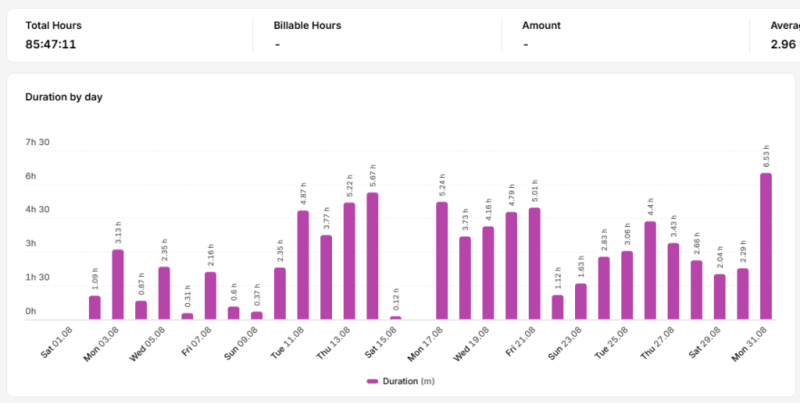Click the 5.24 h bar on Mon 17.08
Viewport: 800px width, 403px height.
pyautogui.click(x=442, y=261)
